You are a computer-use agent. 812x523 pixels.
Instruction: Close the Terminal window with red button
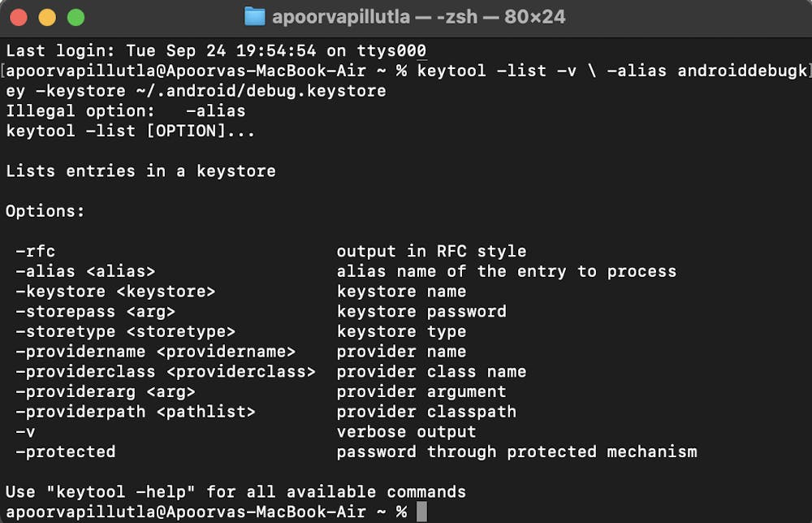click(19, 16)
